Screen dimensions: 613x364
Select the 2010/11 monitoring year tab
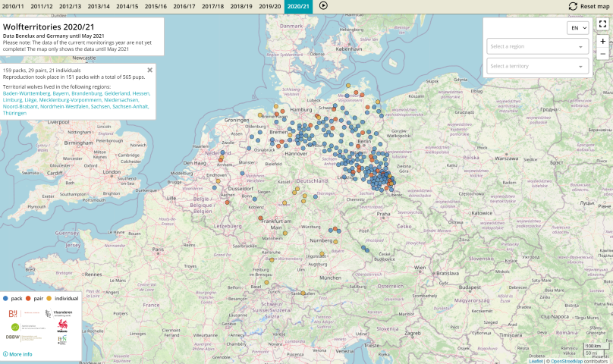pos(13,6)
